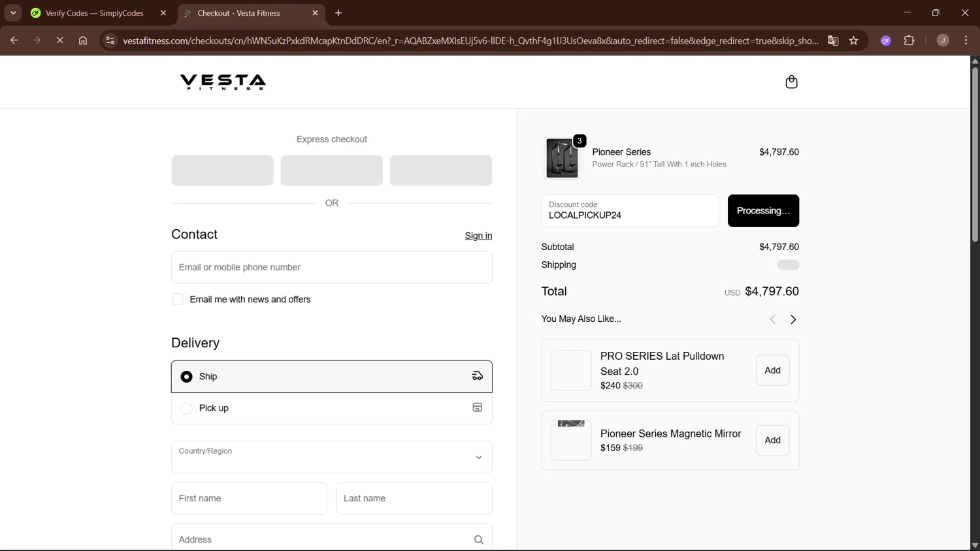The width and height of the screenshot is (980, 551).
Task: Focus the First name field
Action: coord(250,499)
